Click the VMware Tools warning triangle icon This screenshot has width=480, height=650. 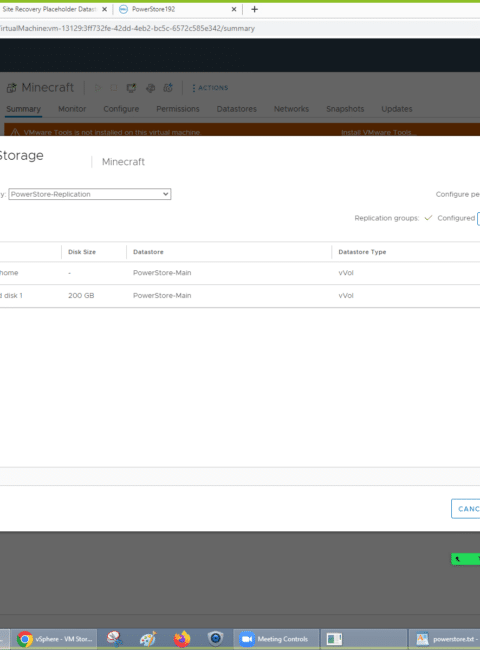[x=15, y=132]
